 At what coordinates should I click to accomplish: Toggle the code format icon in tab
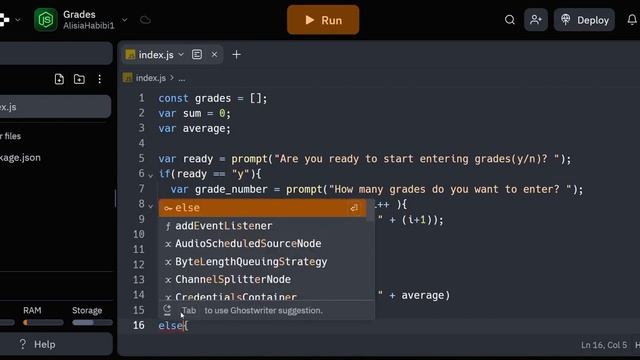[197, 54]
